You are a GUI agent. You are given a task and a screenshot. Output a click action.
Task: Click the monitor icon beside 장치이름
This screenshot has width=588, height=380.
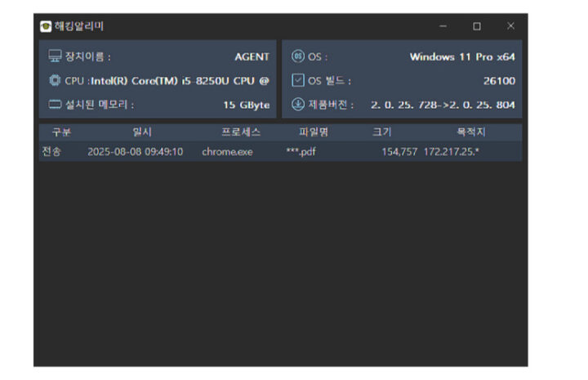(x=55, y=56)
